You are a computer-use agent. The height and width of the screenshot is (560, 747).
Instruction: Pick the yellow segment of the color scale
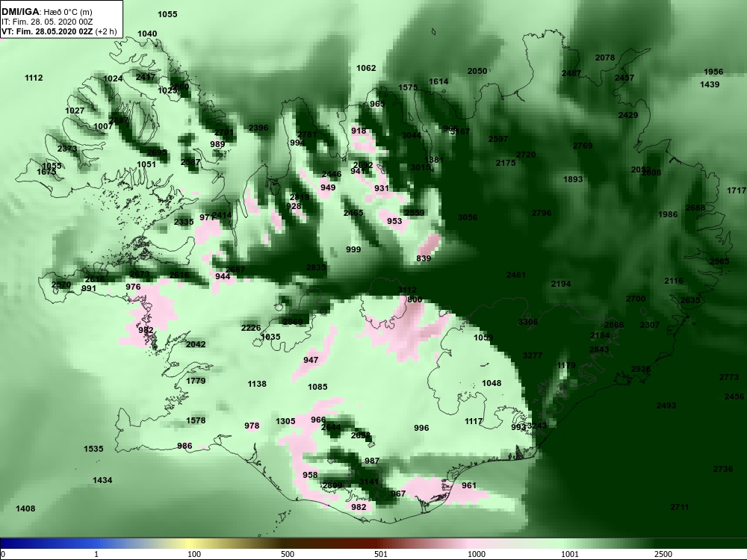click(x=190, y=544)
